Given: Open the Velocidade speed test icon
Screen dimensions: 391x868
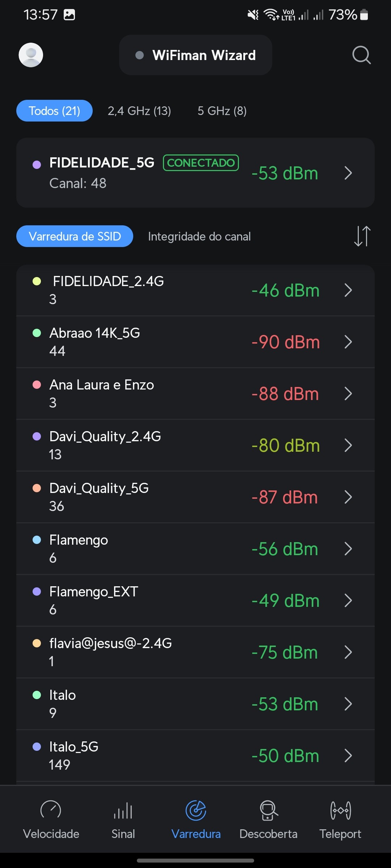Looking at the screenshot, I should point(51,810).
